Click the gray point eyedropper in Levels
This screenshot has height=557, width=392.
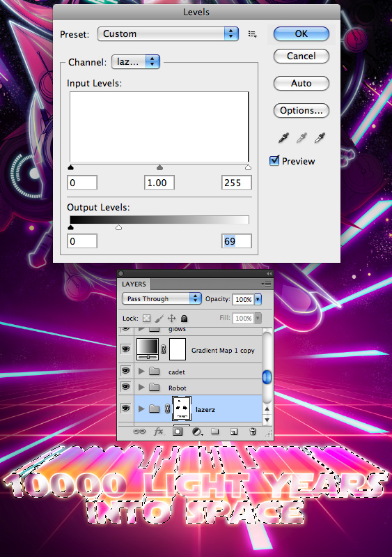point(302,138)
